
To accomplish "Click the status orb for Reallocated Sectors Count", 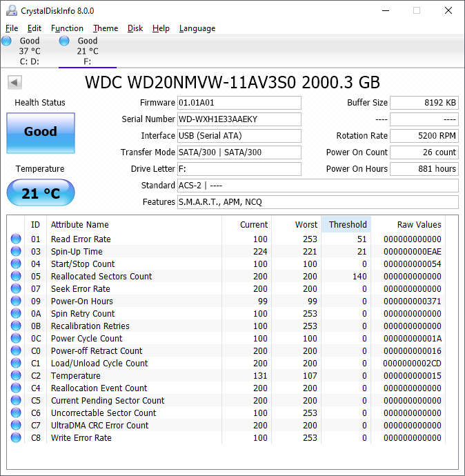I will [16, 276].
